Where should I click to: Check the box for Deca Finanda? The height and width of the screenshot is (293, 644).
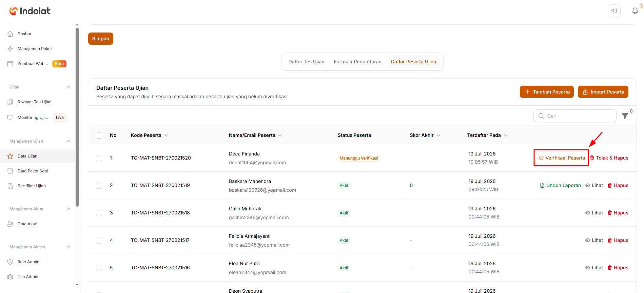99,158
